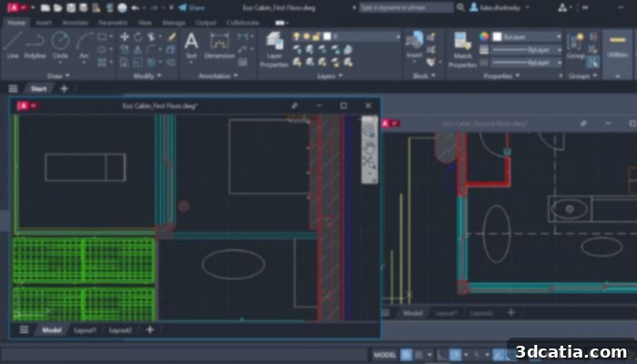Select the Arc tool

[84, 45]
